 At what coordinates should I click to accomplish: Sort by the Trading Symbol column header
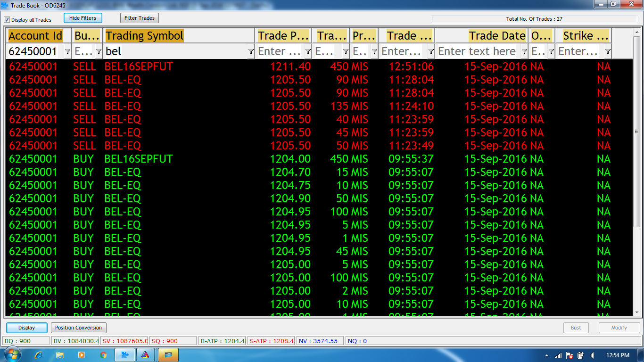pos(144,36)
